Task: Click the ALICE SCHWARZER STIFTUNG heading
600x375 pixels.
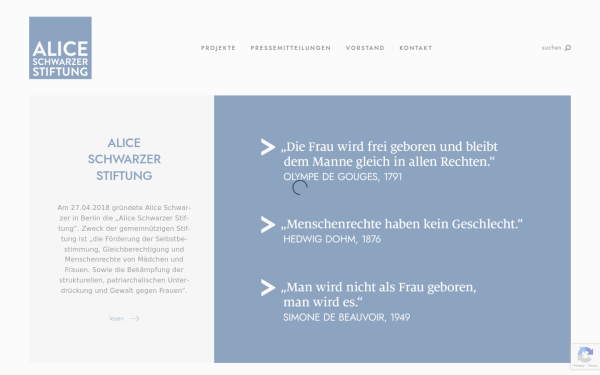Action: 124,159
